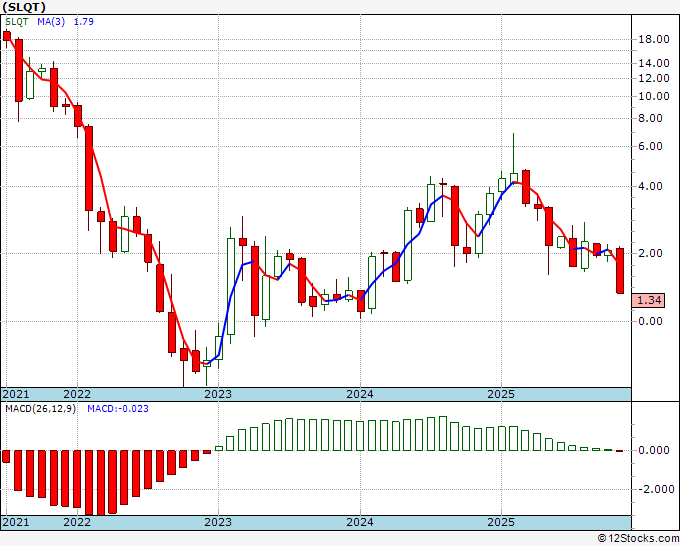Screen dimensions: 680x546
Task: Click the 0.000 MACD axis label
Action: click(654, 451)
